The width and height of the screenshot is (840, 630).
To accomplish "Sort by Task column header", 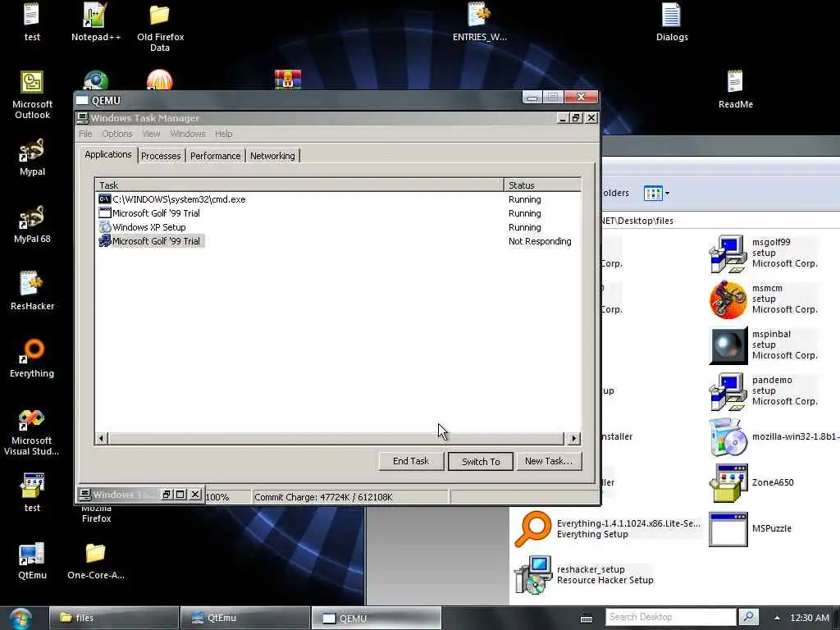I will tap(299, 185).
